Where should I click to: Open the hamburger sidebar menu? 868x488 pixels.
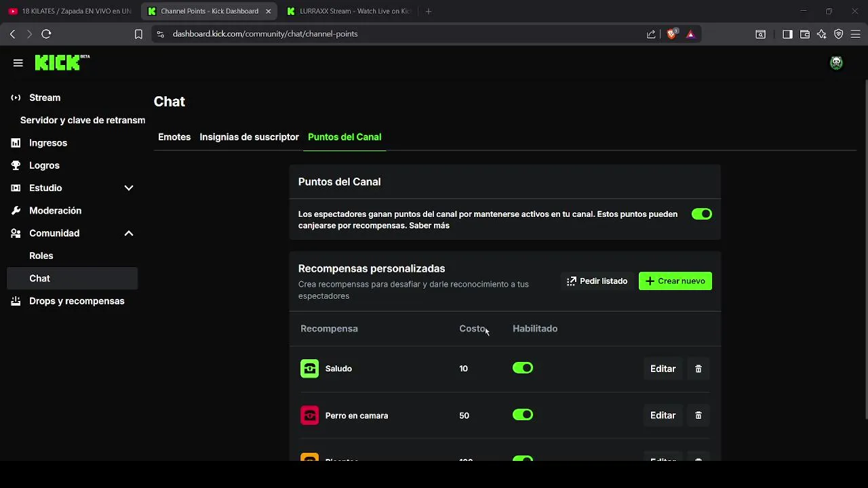(18, 63)
